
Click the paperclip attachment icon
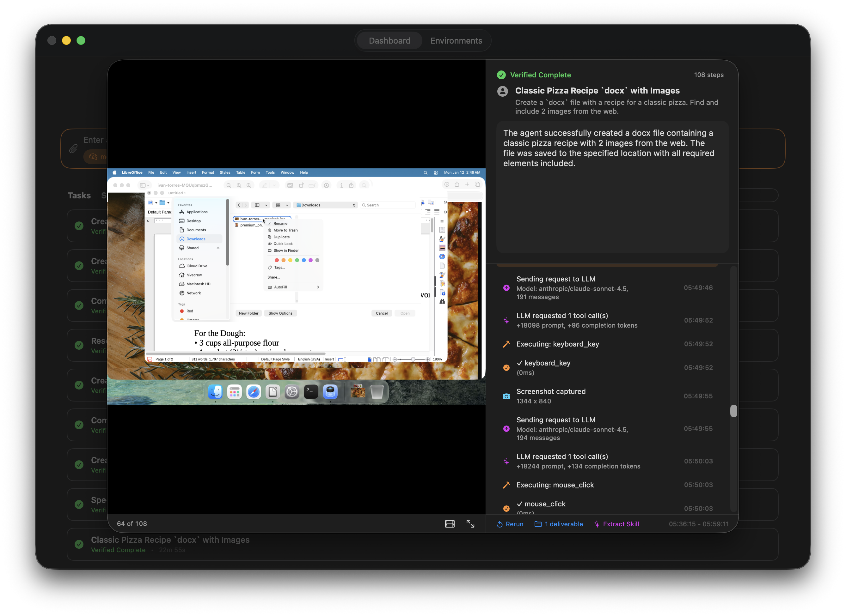pyautogui.click(x=73, y=149)
